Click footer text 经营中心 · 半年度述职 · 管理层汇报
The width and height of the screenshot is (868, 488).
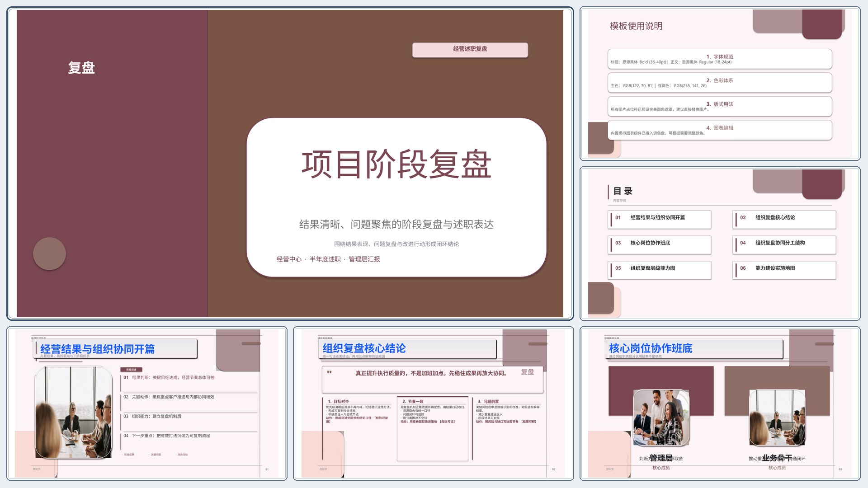click(x=328, y=259)
